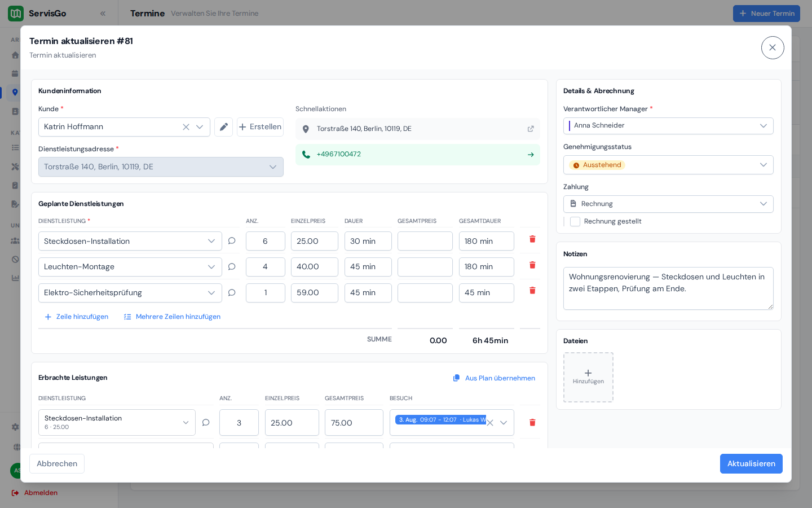Click the green phone icon for +4967100472
Screen dimensions: 812x508
tap(306, 154)
